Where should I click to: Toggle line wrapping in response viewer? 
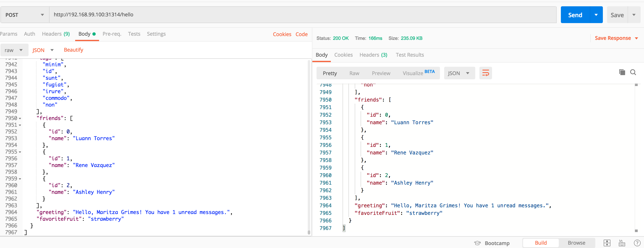tap(485, 73)
